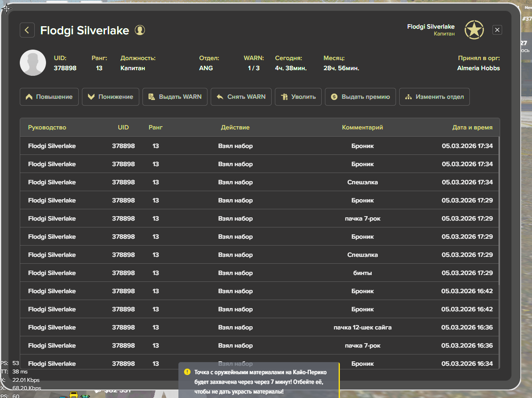The height and width of the screenshot is (398, 532).
Task: Click the Руководство column header
Action: [47, 127]
